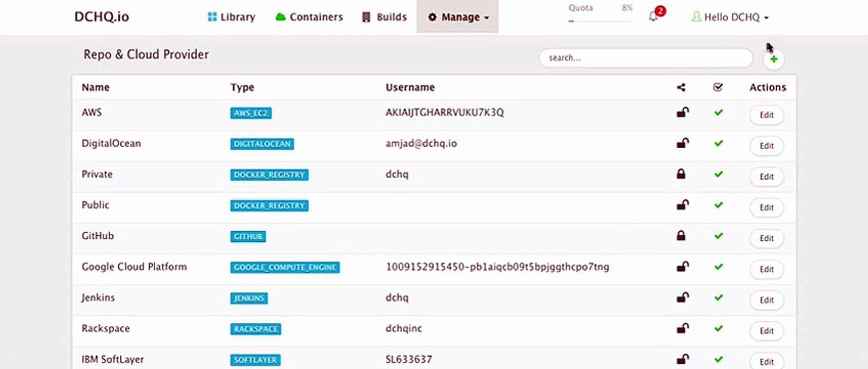This screenshot has height=369, width=868.
Task: Click the username dchqinc
Action: coord(404,328)
